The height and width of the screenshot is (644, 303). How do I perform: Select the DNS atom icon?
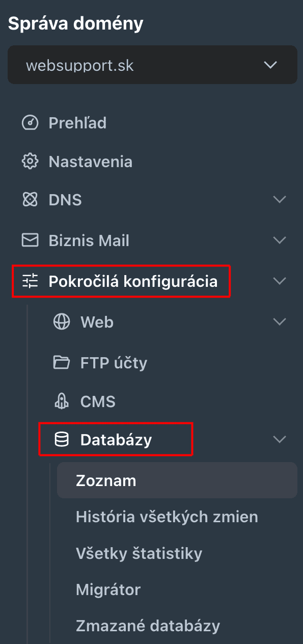(30, 199)
